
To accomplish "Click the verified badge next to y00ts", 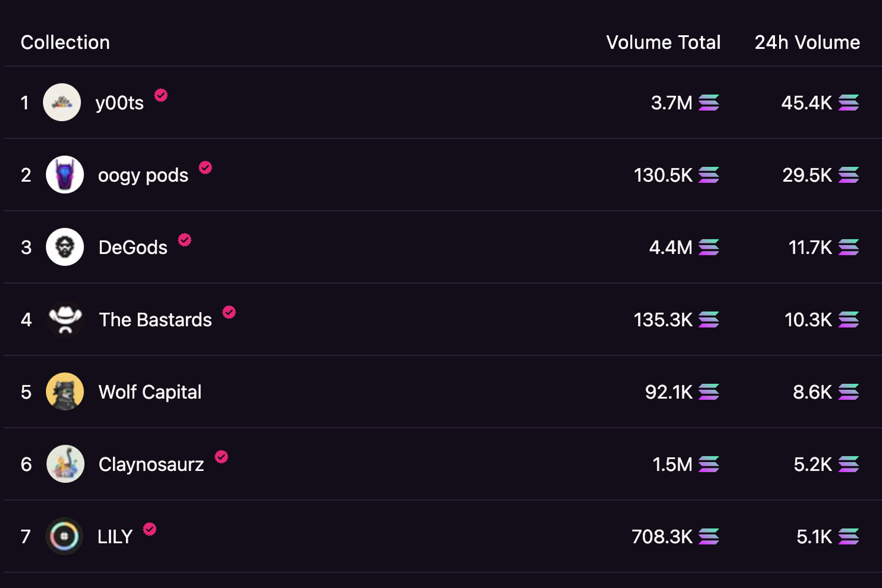I will 161,95.
